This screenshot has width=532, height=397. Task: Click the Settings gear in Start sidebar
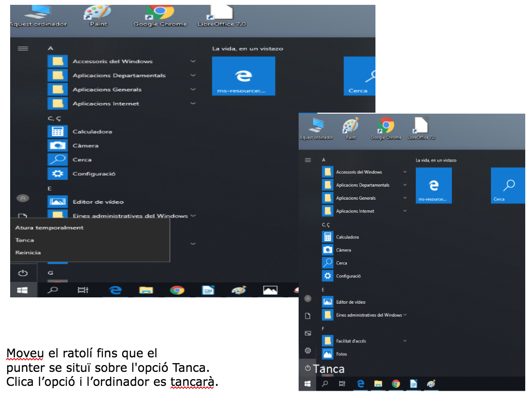tap(308, 351)
